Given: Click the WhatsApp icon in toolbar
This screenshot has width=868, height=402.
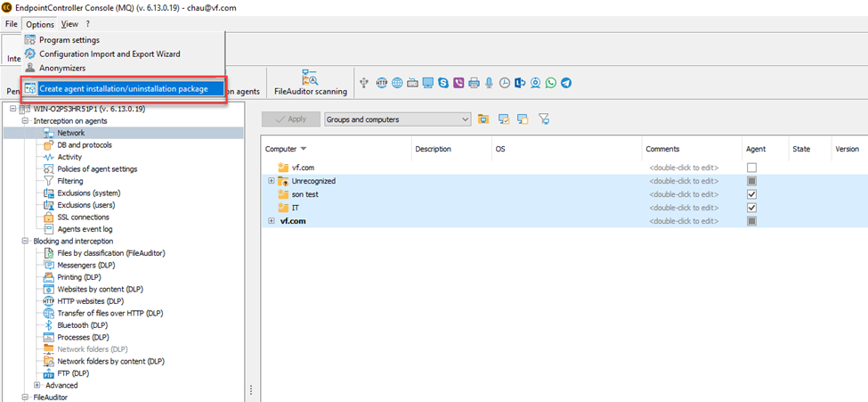Looking at the screenshot, I should (551, 83).
